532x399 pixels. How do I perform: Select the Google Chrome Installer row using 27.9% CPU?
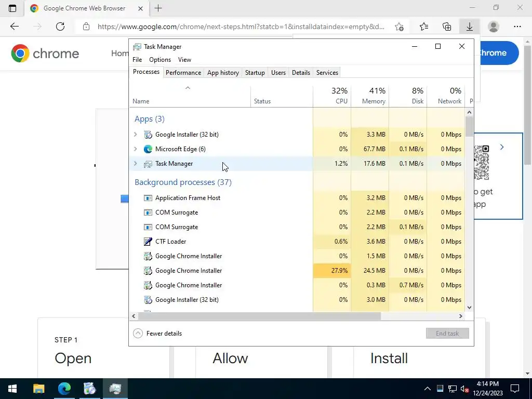297,271
